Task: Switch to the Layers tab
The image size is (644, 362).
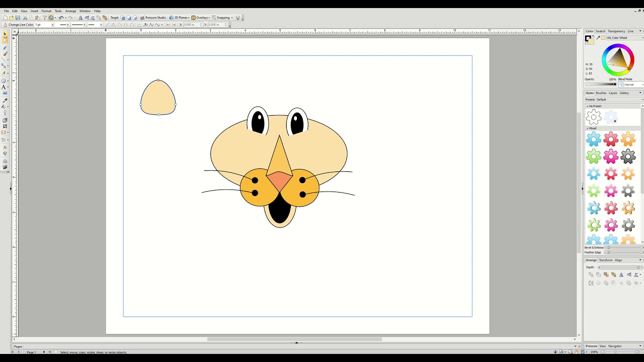Action: 613,93
